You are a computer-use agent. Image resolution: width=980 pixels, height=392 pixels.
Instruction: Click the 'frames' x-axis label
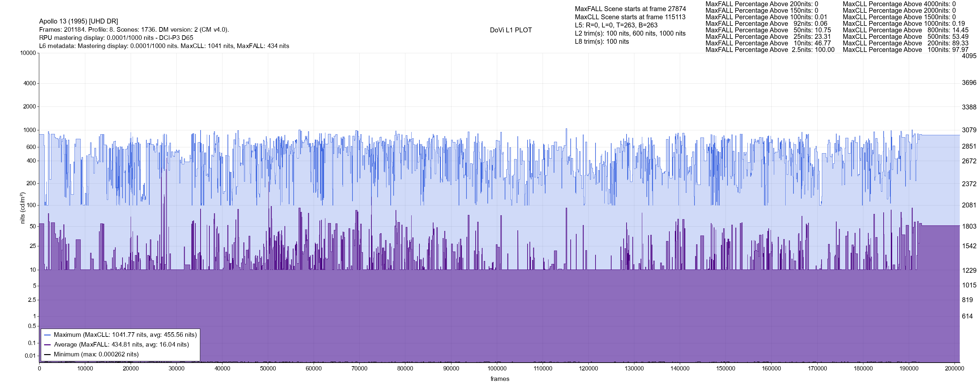[x=499, y=379]
